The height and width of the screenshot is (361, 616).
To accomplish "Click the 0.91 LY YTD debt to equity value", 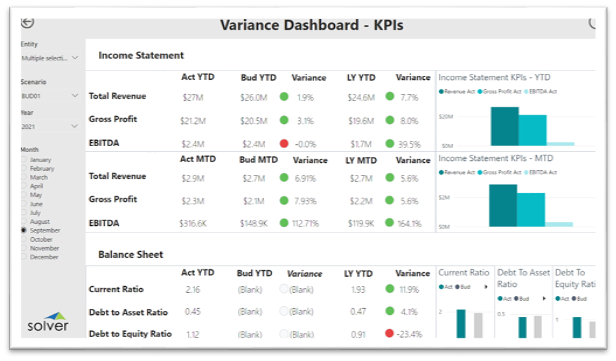I will pos(358,335).
